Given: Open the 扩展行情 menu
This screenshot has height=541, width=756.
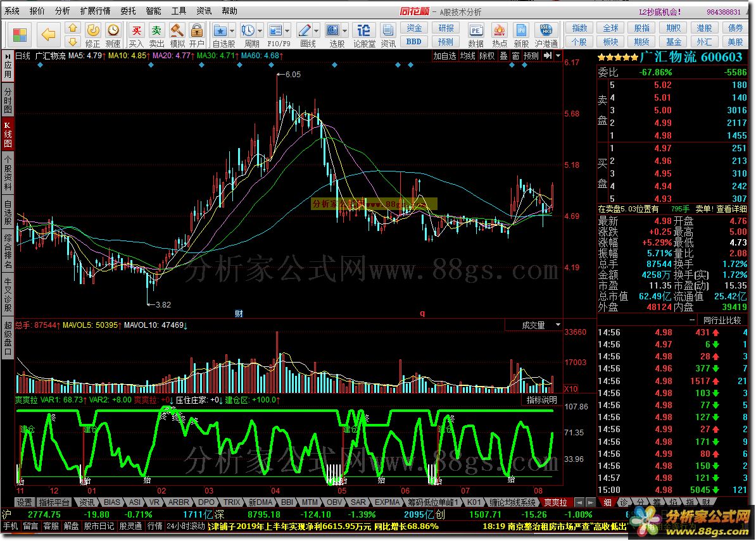Looking at the screenshot, I should (x=95, y=11).
